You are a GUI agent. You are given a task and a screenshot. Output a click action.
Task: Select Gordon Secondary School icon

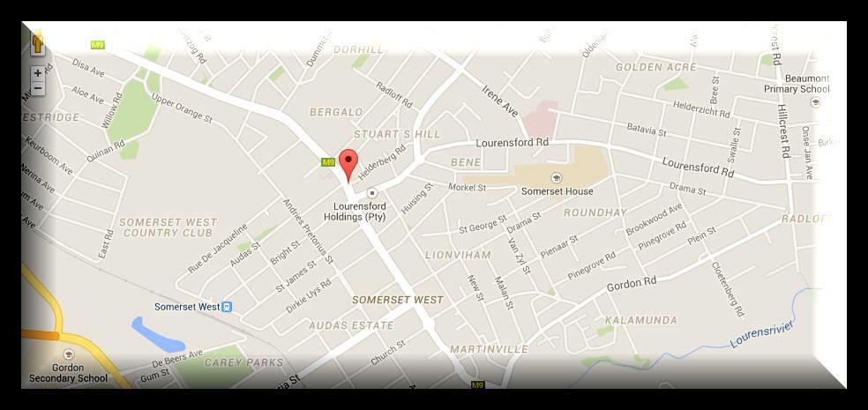tap(68, 354)
